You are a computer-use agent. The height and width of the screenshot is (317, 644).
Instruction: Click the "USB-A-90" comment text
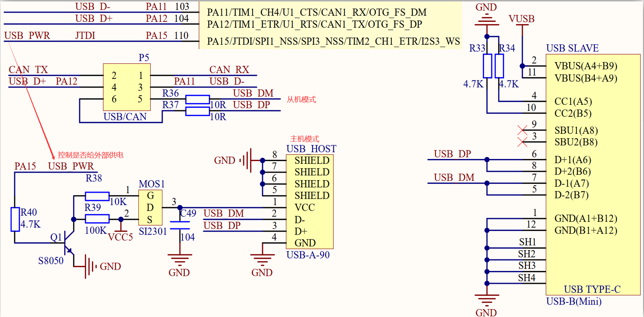[308, 255]
